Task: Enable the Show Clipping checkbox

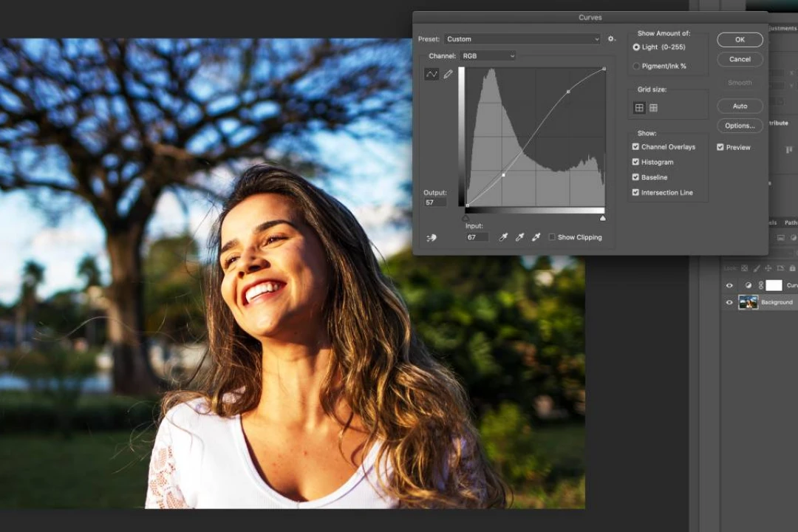Action: tap(552, 237)
